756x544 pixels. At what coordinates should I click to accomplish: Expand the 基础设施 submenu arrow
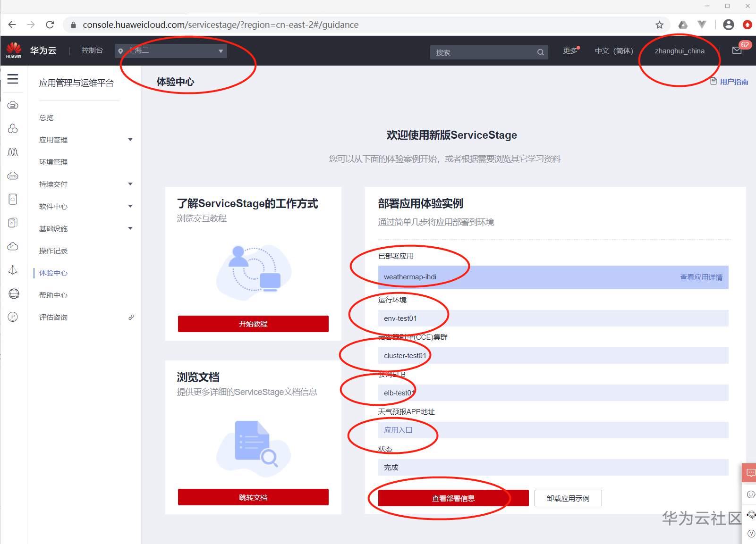click(130, 228)
